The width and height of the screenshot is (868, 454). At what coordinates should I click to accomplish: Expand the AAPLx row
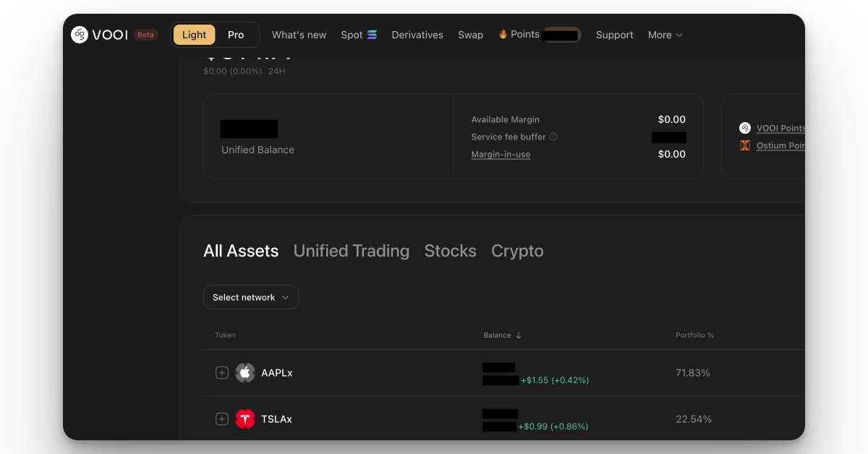click(222, 373)
